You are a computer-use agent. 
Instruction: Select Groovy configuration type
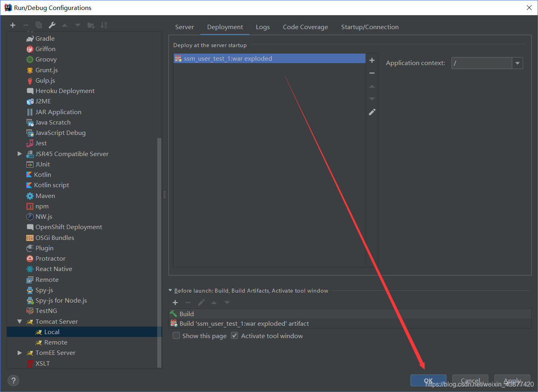(46, 59)
